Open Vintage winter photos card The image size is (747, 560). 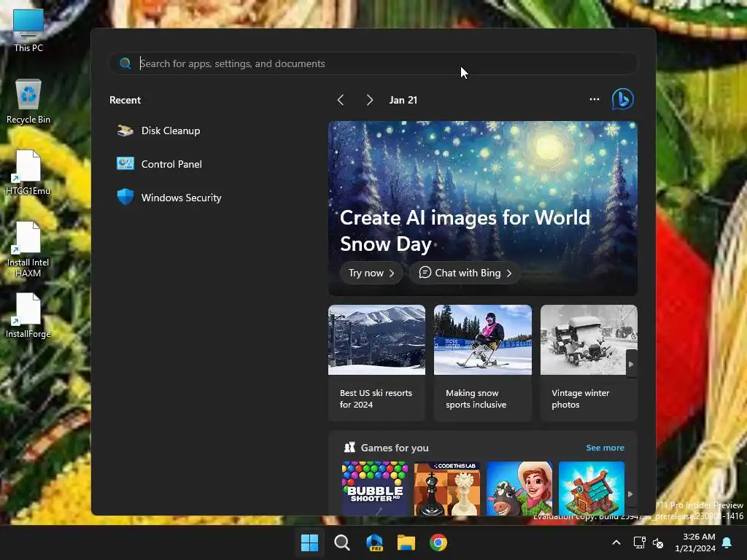(x=589, y=362)
